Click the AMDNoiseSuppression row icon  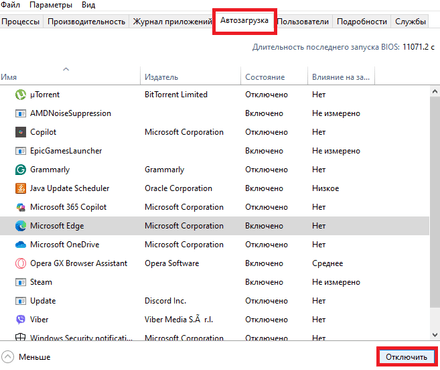pyautogui.click(x=20, y=114)
